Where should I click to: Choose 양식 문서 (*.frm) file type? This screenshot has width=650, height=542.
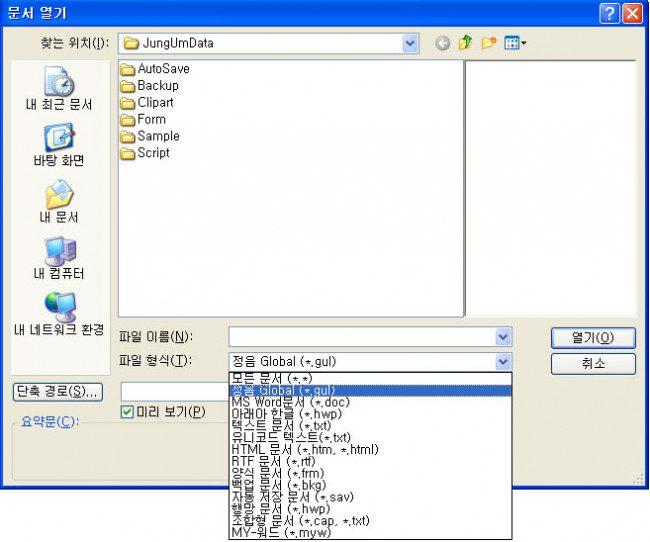[x=370, y=473]
